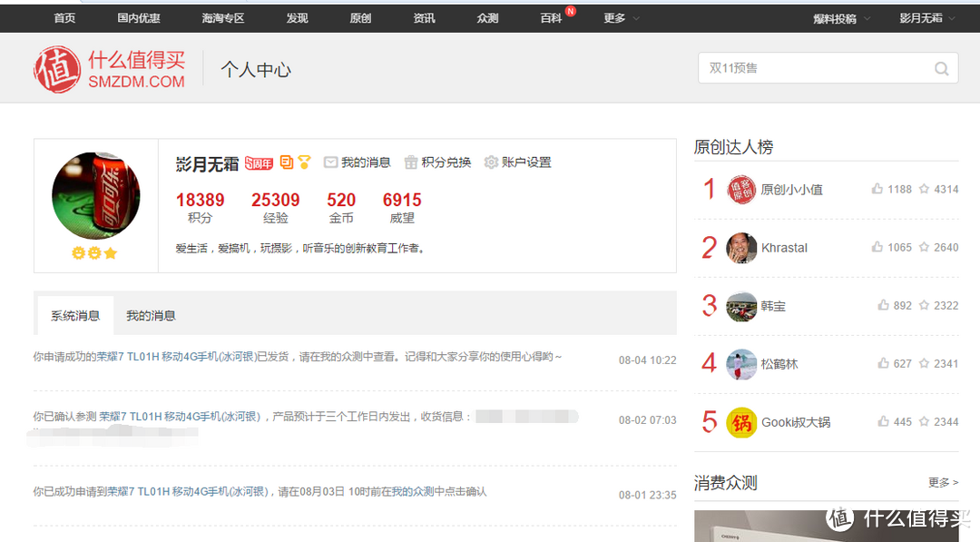Click 更多 > beside 消费众测
Image resolution: width=980 pixels, height=542 pixels.
coord(943,482)
